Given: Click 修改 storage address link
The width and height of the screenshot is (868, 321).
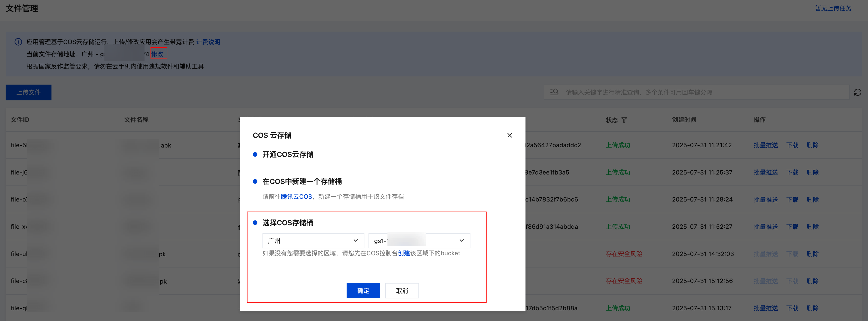Looking at the screenshot, I should 157,54.
